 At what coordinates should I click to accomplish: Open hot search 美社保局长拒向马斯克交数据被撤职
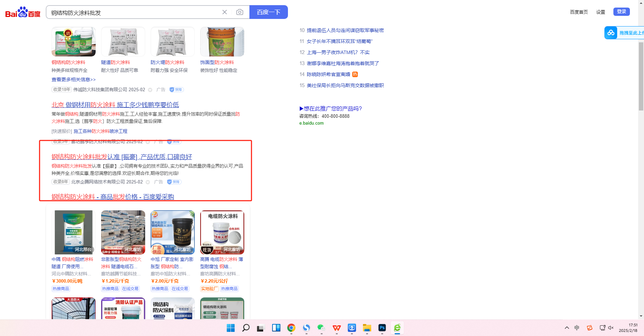pyautogui.click(x=345, y=85)
